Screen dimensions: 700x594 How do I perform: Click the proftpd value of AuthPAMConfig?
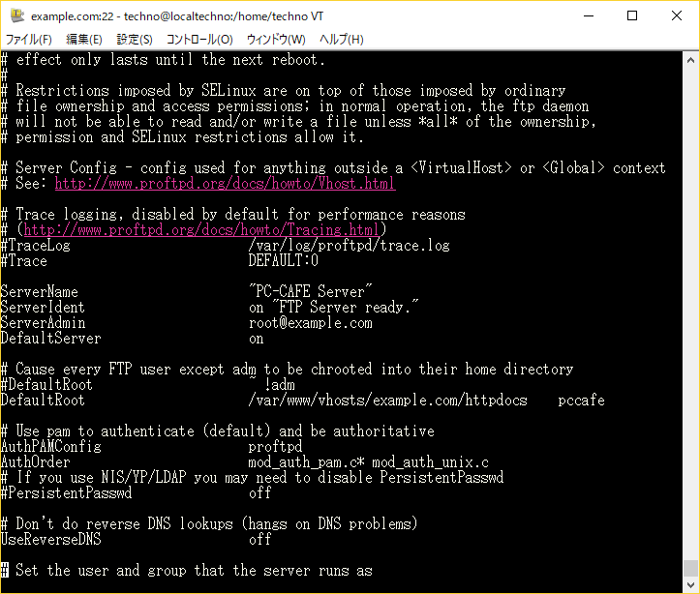pos(275,446)
